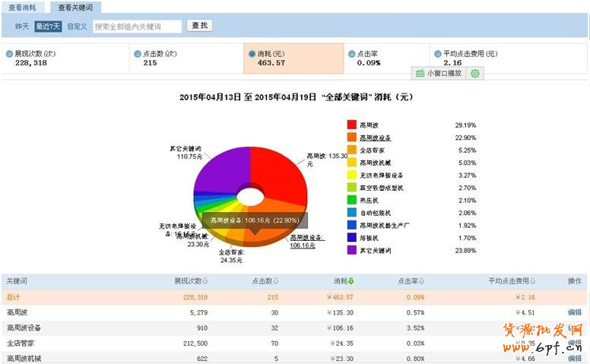Image resolution: width=590 pixels, height=364 pixels.
Task: Click 编辑 link in 高周波 row
Action: pyautogui.click(x=575, y=312)
